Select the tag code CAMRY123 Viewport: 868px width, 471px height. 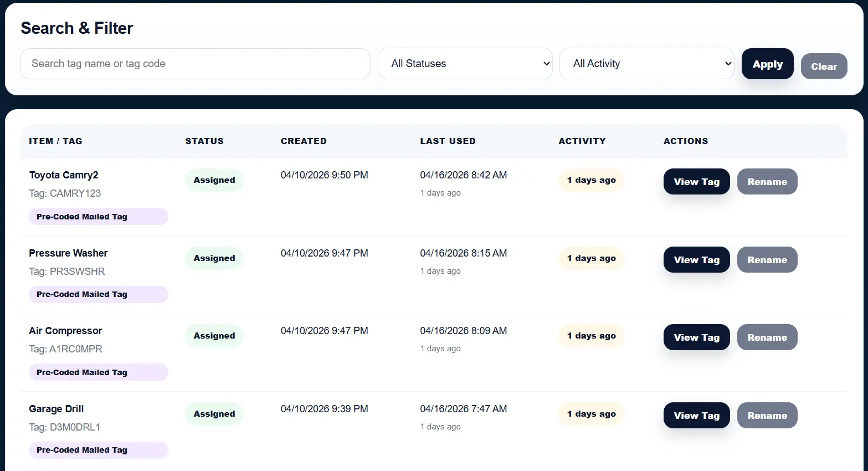click(x=65, y=193)
